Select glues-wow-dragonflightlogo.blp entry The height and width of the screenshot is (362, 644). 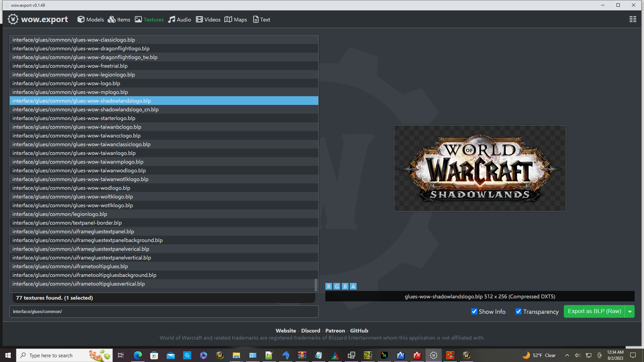(164, 48)
